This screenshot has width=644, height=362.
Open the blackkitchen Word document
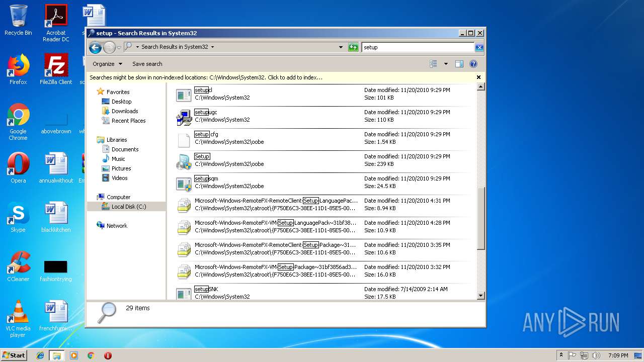(56, 217)
